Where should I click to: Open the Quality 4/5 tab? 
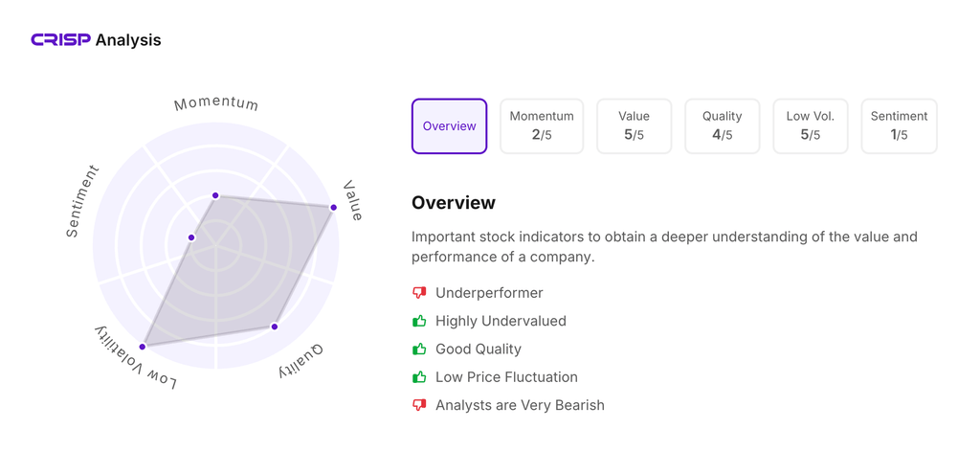tap(722, 126)
